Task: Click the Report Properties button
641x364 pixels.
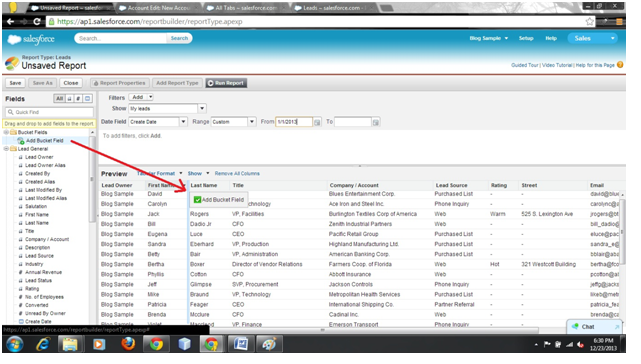Action: pyautogui.click(x=120, y=83)
